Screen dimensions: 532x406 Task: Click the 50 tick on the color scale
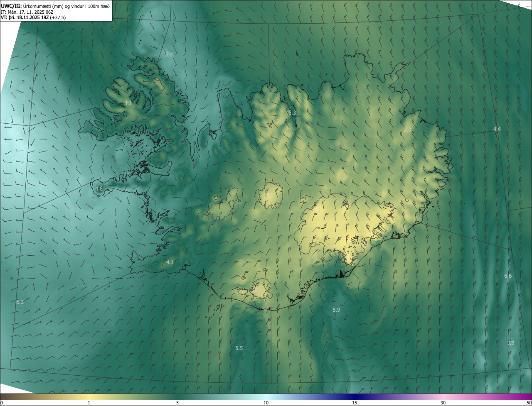coord(529,403)
